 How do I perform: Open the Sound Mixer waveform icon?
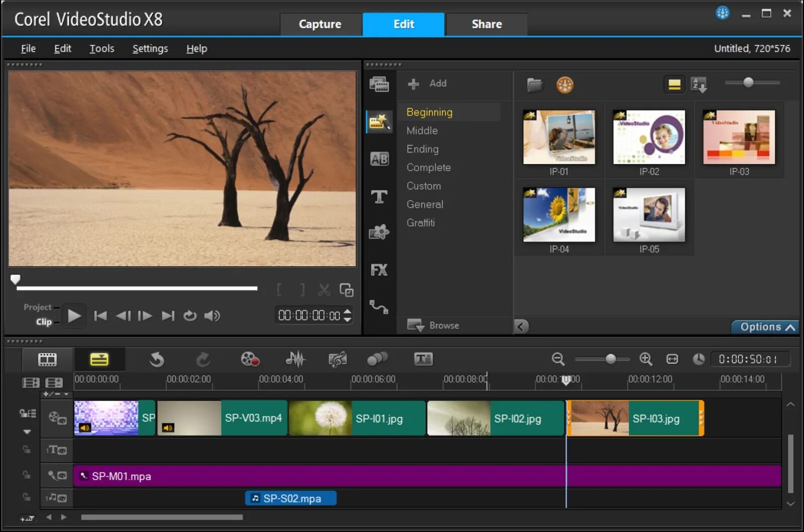(295, 359)
